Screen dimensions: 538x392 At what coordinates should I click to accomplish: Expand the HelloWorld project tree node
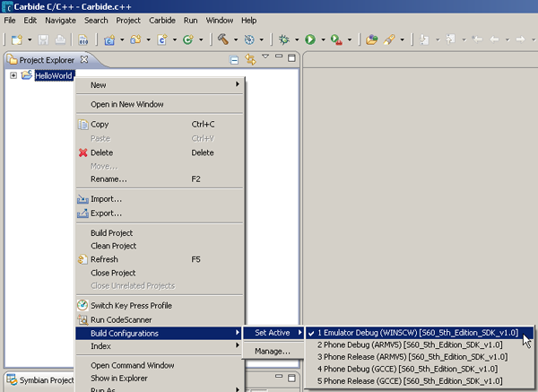tap(13, 75)
